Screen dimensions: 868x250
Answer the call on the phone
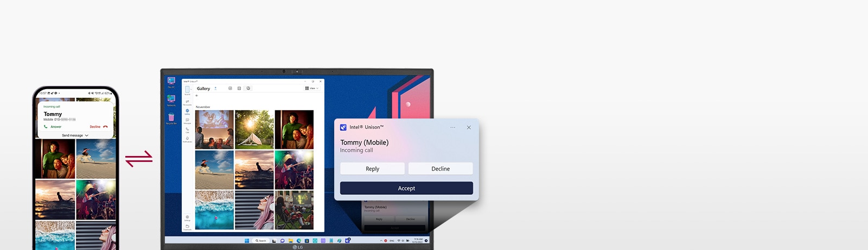tap(53, 127)
